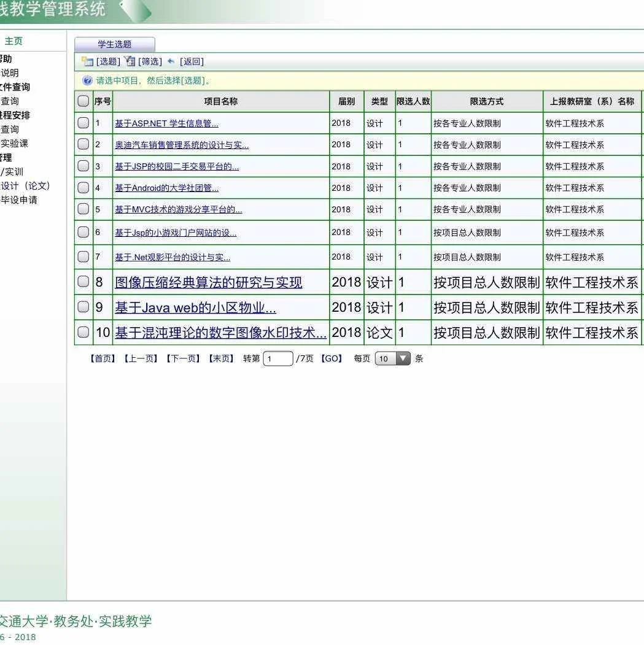Image resolution: width=644 pixels, height=645 pixels.
Task: Jump to 末页 last page
Action: tap(221, 358)
